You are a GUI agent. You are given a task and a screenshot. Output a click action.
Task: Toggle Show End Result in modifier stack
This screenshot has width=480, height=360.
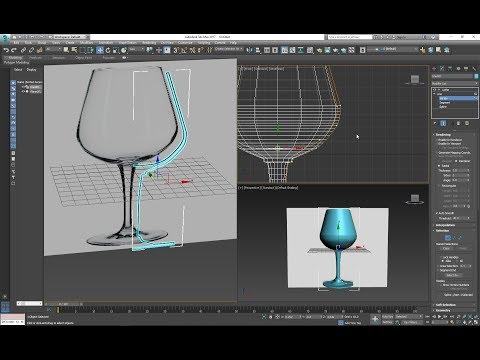pyautogui.click(x=443, y=123)
